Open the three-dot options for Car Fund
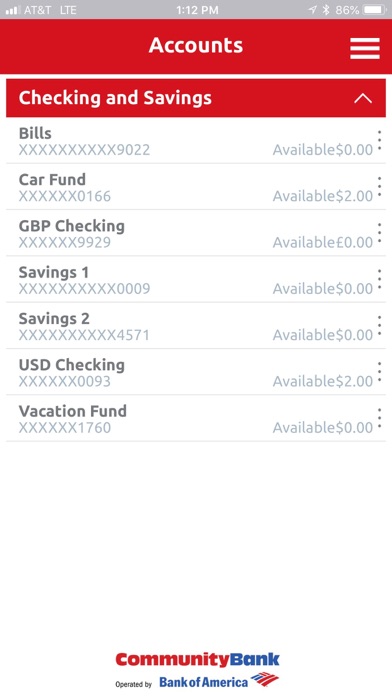This screenshot has width=392, height=696. click(379, 186)
